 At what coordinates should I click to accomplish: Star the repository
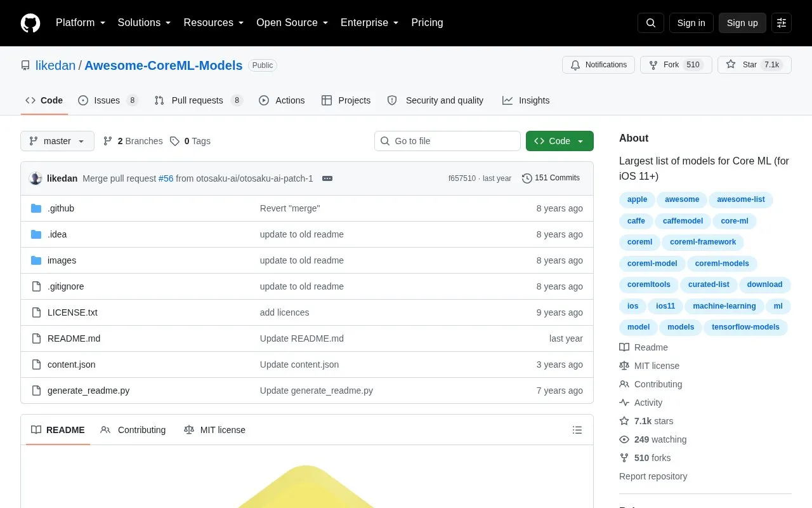click(x=754, y=65)
